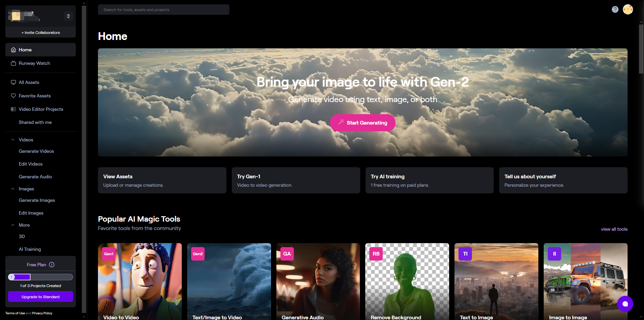This screenshot has width=644, height=320.
Task: Click the Free Plan info icon
Action: click(x=52, y=265)
